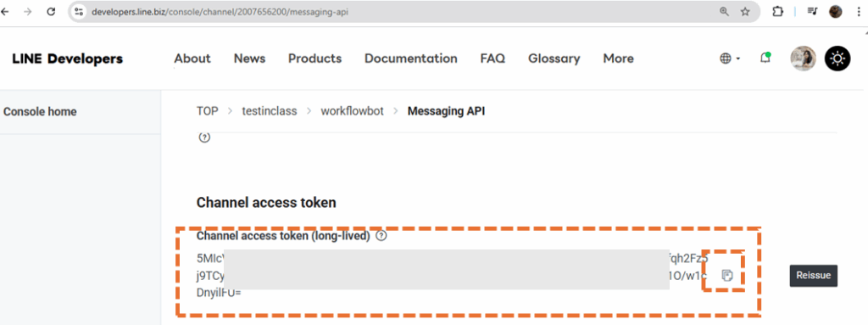Open the FAQ page
868x325 pixels.
[x=492, y=59]
